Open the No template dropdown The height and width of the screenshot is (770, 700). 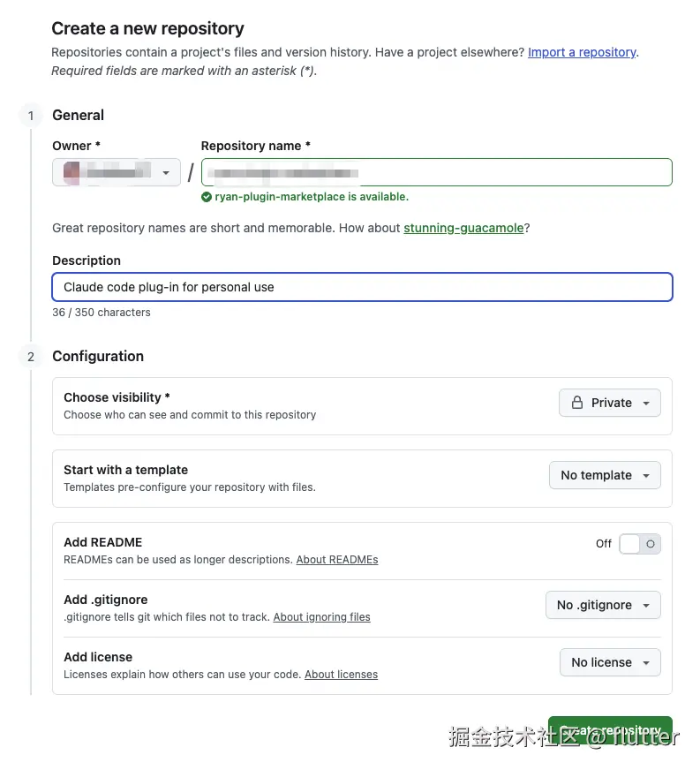point(605,475)
